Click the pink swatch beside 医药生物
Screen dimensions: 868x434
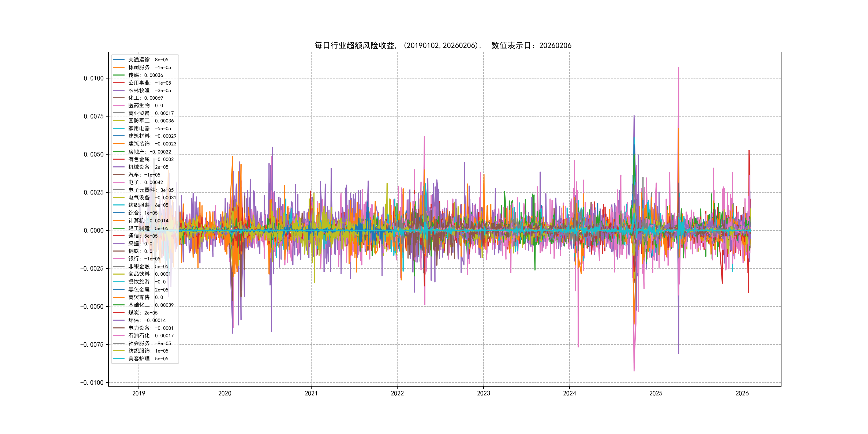click(x=119, y=106)
